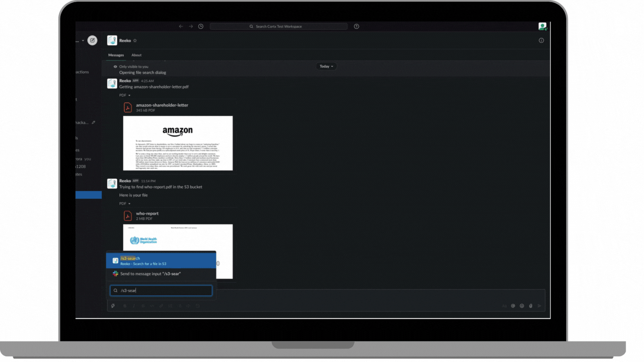The height and width of the screenshot is (362, 644).
Task: Click the 11:14 PM message timestamp
Action: tap(148, 181)
